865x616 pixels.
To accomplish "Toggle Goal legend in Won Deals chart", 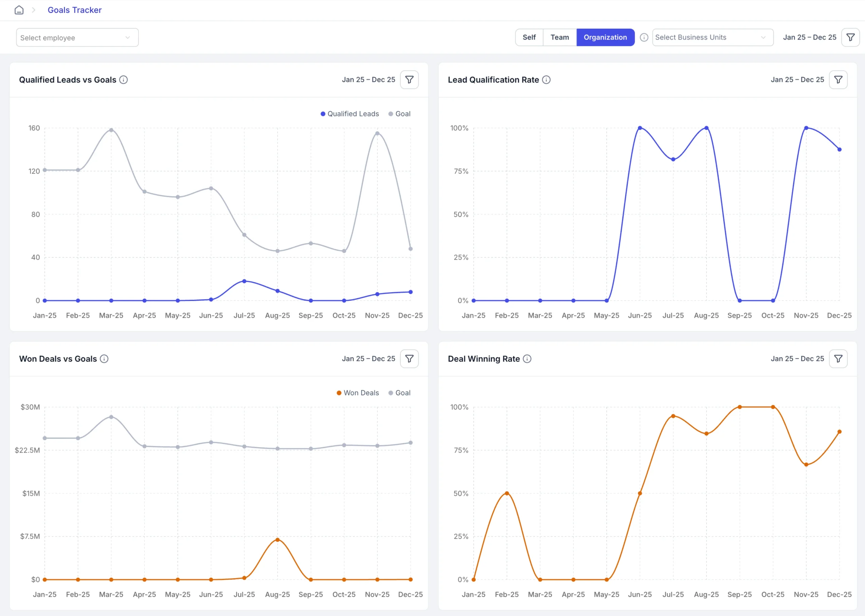I will pyautogui.click(x=399, y=393).
